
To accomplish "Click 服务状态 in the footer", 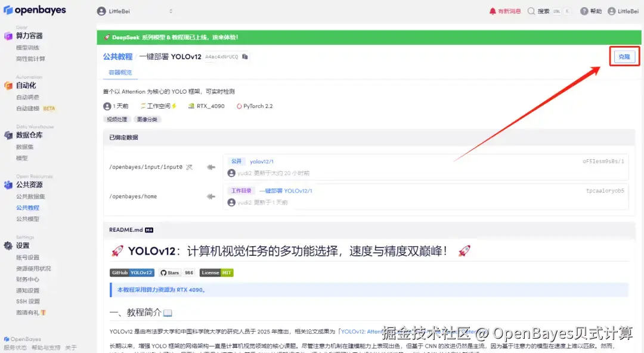I will (x=15, y=348).
